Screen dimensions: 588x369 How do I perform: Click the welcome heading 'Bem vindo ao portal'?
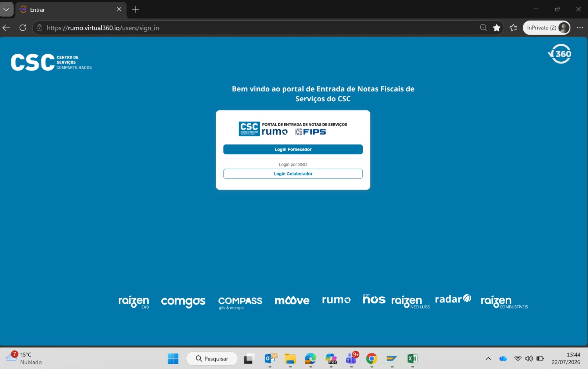323,94
